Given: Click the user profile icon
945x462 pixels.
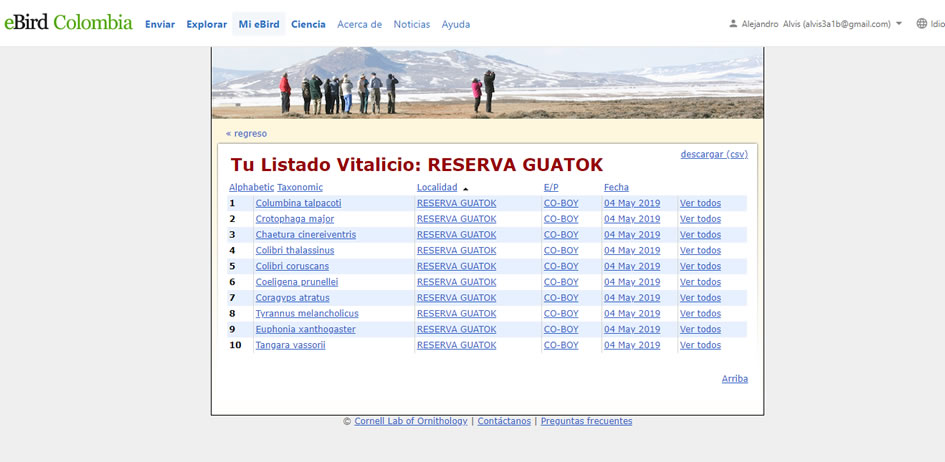Looking at the screenshot, I should point(733,24).
